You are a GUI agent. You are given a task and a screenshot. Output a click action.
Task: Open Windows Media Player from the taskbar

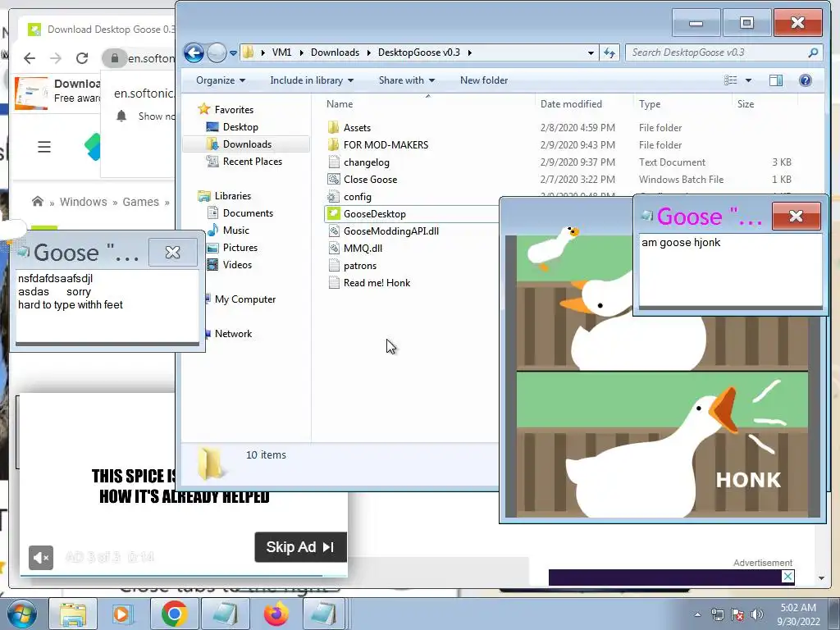click(x=122, y=614)
